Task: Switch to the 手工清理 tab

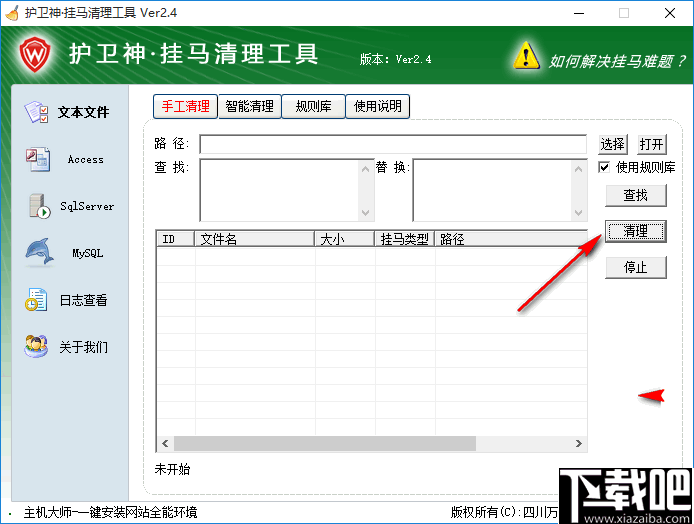Action: [x=185, y=106]
